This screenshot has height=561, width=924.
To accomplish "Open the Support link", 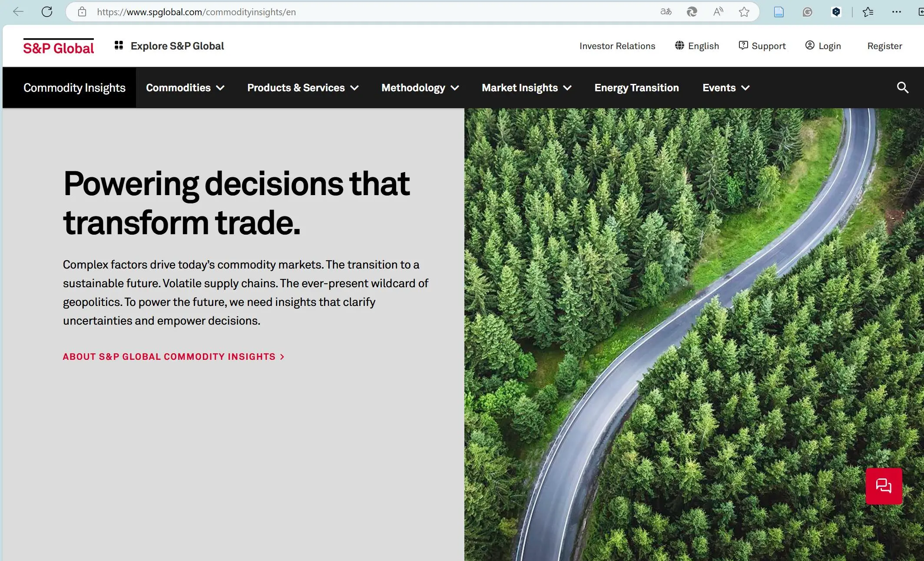I will click(x=762, y=46).
